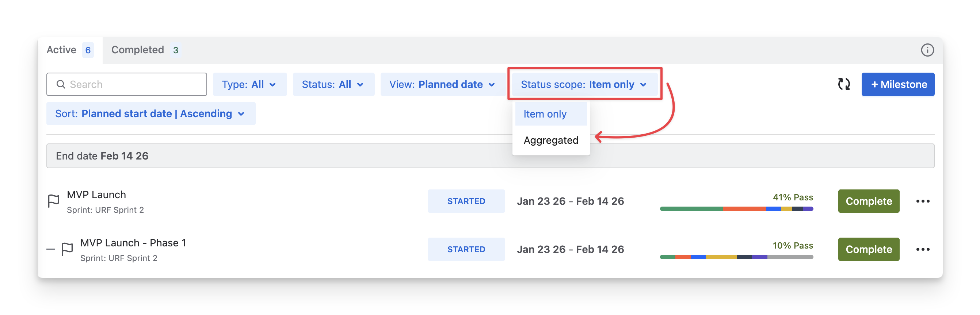Open the Type: All filter dropdown
This screenshot has height=315, width=980.
[x=249, y=84]
